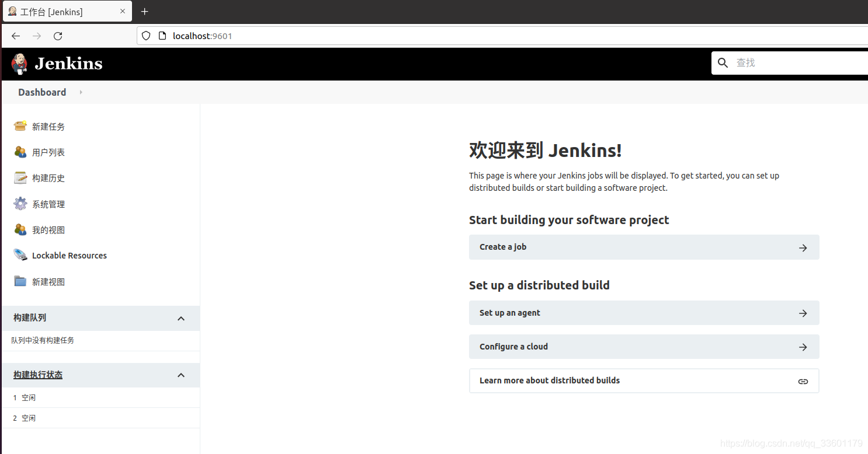Click the 新建视图 folder icon
The width and height of the screenshot is (868, 454).
(x=20, y=281)
